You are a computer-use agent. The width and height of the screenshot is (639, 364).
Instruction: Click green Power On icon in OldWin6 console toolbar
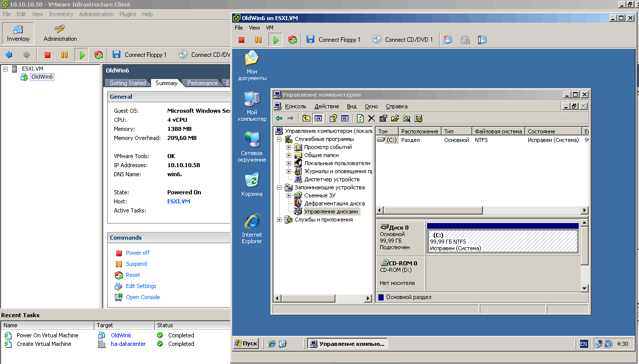[275, 40]
